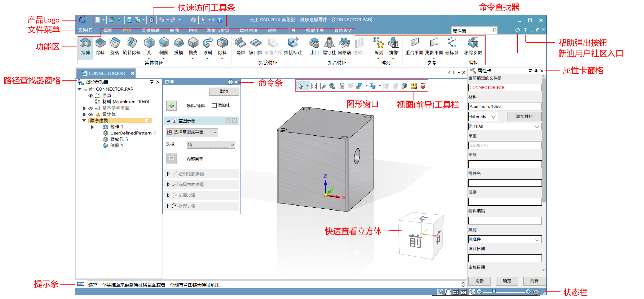This screenshot has width=644, height=299.
Task: Click the 螺钉柱 mounting boss tool
Action: 329,47
